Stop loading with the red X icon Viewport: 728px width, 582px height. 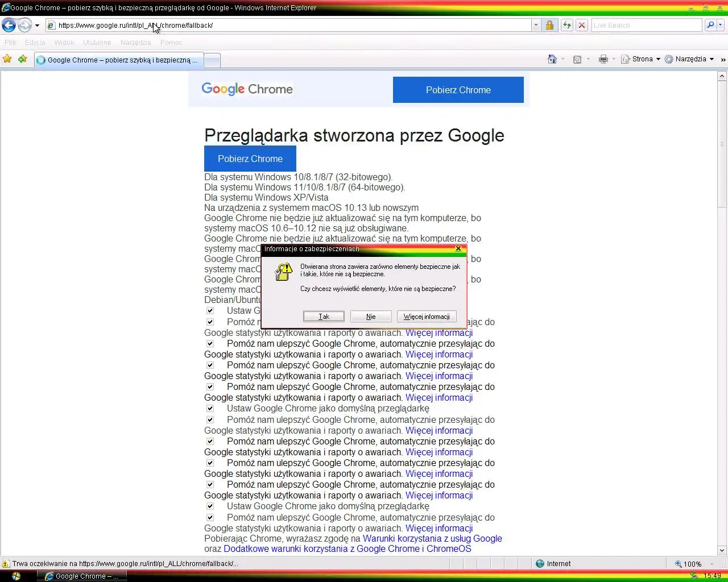[x=581, y=25]
